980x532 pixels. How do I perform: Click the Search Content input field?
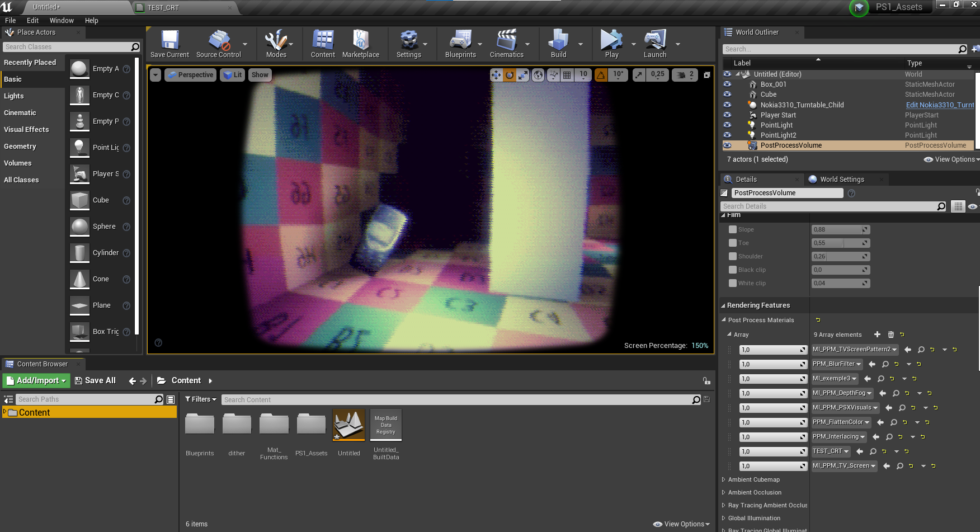(456, 400)
